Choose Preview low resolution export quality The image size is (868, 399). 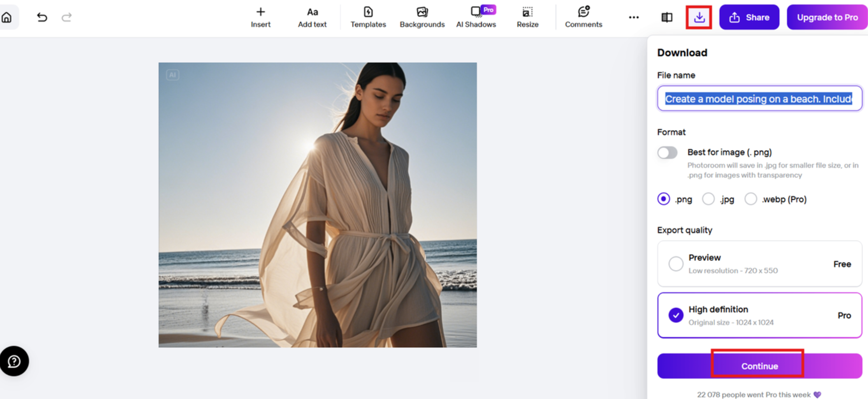point(759,264)
